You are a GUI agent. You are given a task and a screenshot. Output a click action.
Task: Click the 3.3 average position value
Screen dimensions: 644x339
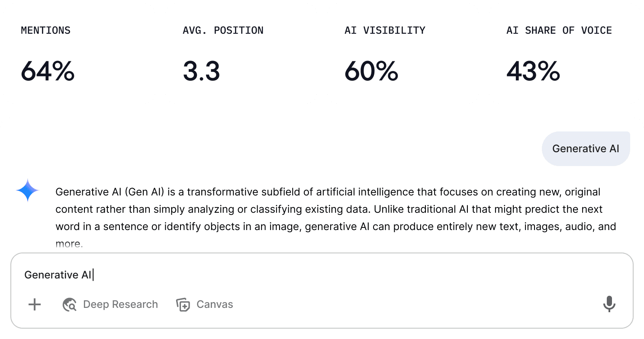(201, 71)
